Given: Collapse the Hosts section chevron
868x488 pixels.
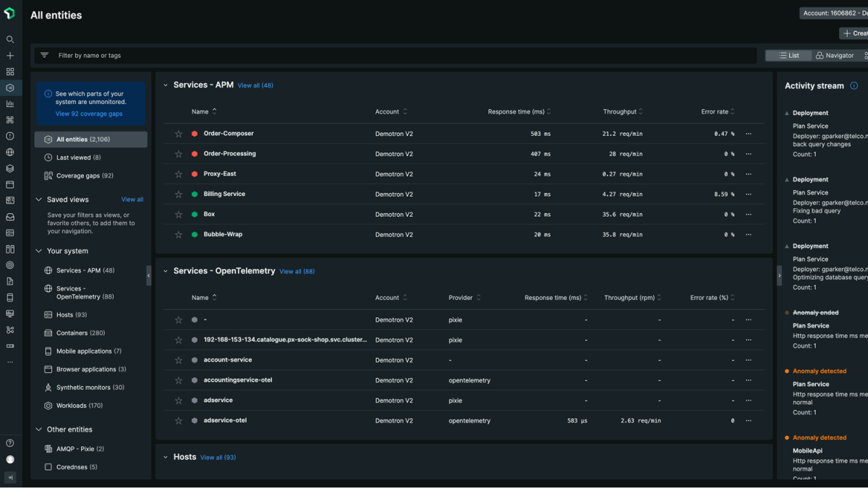Looking at the screenshot, I should (165, 457).
